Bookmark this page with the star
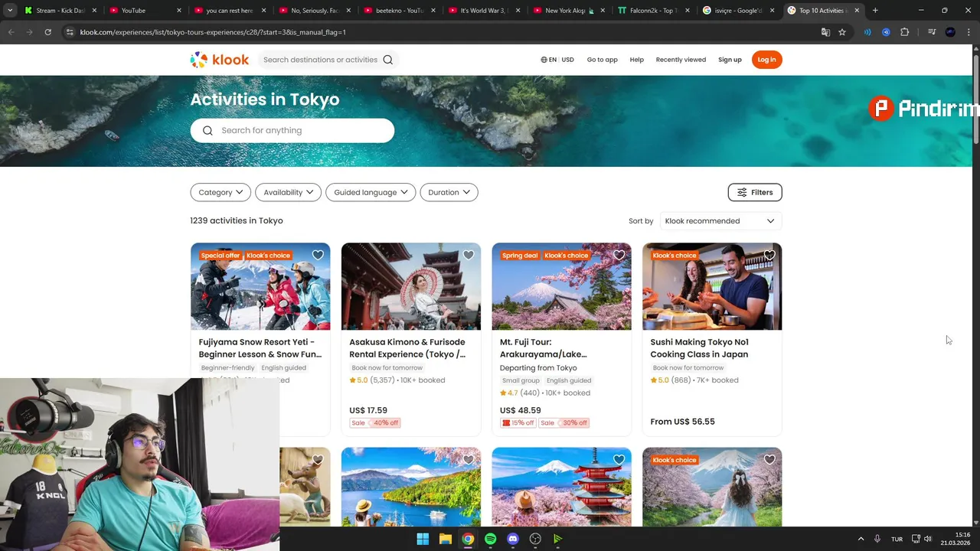This screenshot has width=980, height=551. 842,32
